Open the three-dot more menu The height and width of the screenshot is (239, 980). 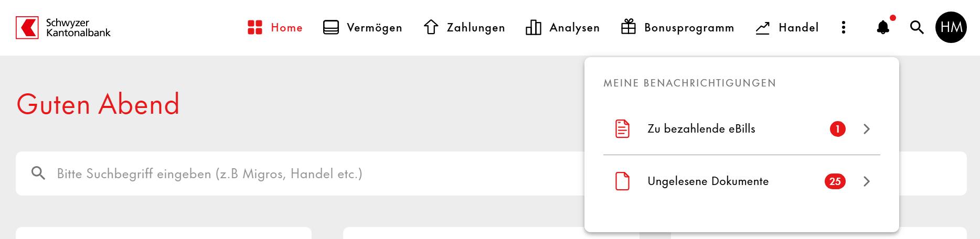tap(844, 27)
